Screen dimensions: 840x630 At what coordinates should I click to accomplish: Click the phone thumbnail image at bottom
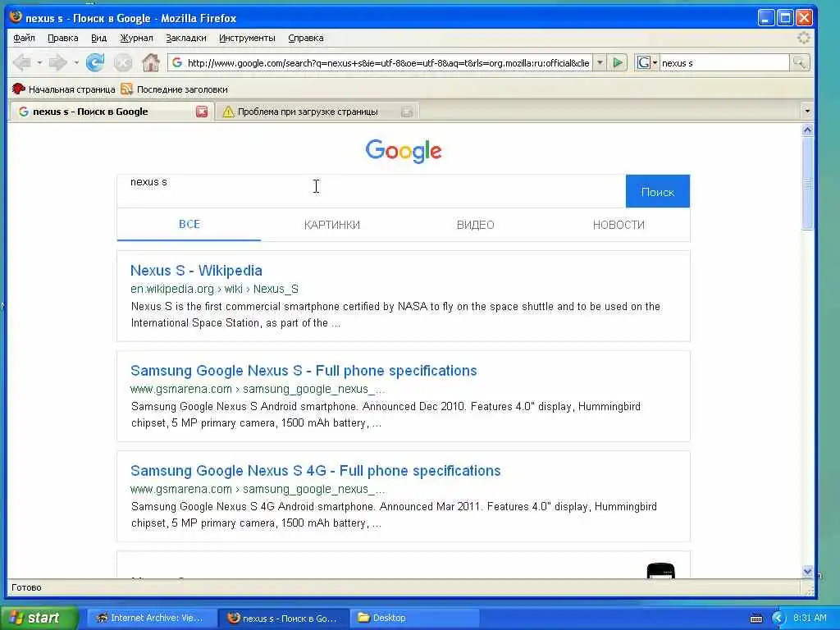click(x=660, y=571)
